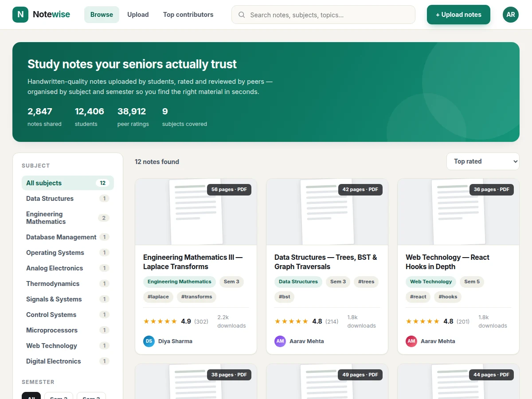Open the 44 pages document thumbnail

[458, 381]
